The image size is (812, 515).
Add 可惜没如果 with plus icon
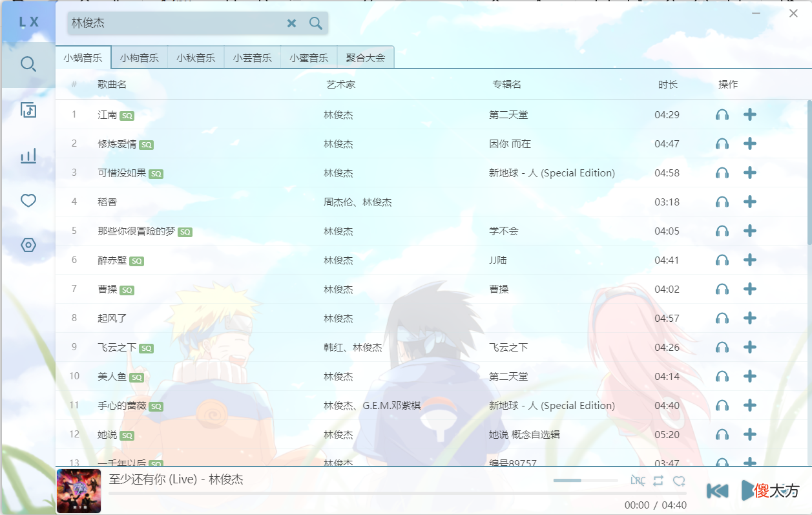coord(749,173)
